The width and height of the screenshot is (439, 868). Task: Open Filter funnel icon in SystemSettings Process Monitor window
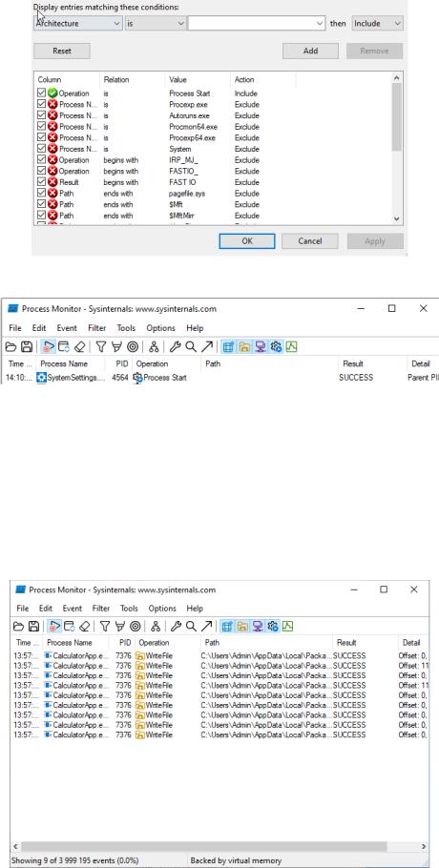click(x=101, y=347)
